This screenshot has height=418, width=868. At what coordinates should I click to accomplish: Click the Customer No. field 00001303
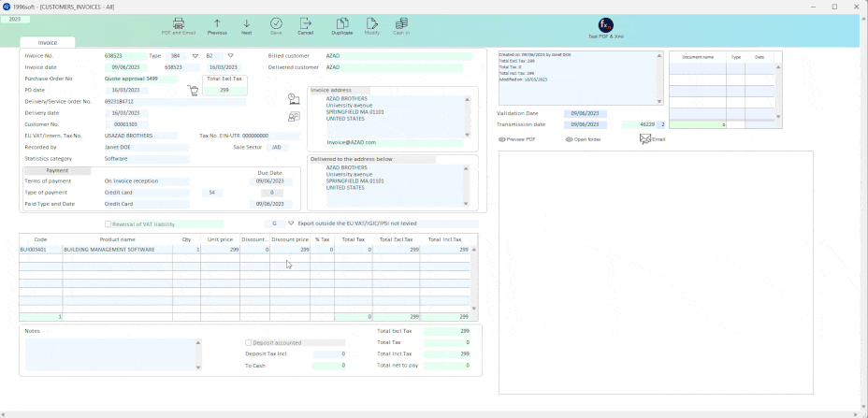pyautogui.click(x=125, y=124)
